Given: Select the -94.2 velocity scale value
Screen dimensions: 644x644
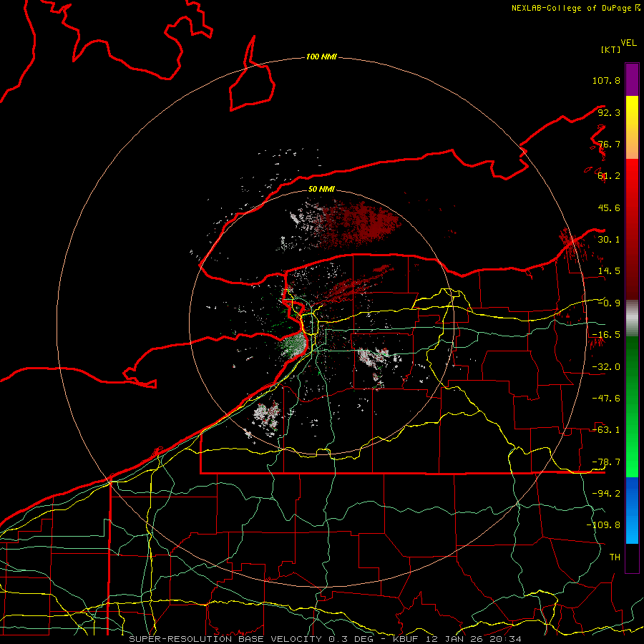Looking at the screenshot, I should [x=606, y=494].
